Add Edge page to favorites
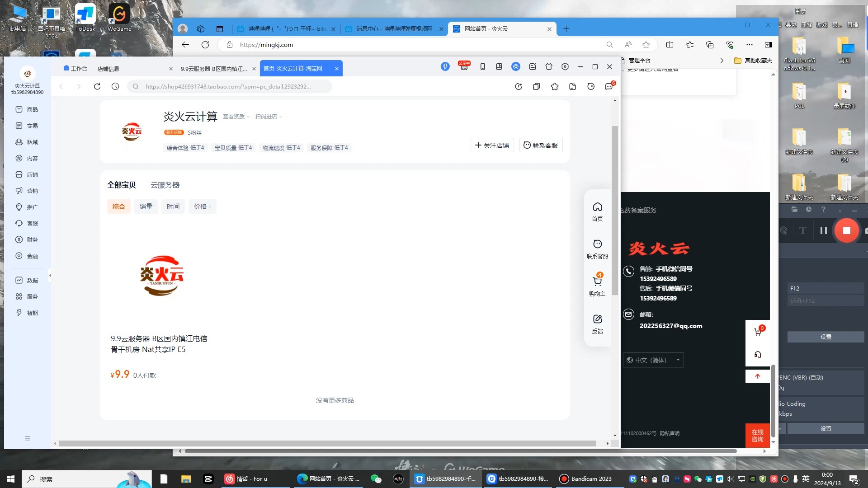The width and height of the screenshot is (868, 488). pyautogui.click(x=646, y=45)
